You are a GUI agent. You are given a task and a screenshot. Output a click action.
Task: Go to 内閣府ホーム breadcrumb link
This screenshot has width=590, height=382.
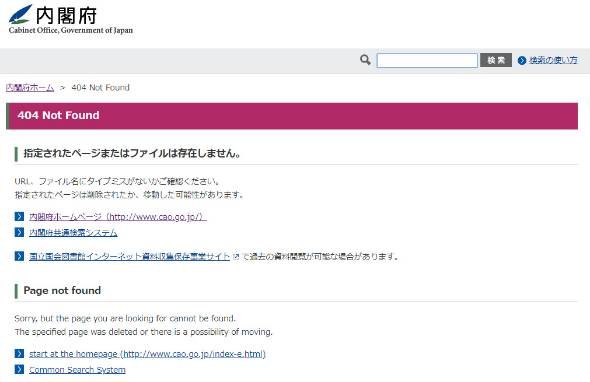(30, 88)
